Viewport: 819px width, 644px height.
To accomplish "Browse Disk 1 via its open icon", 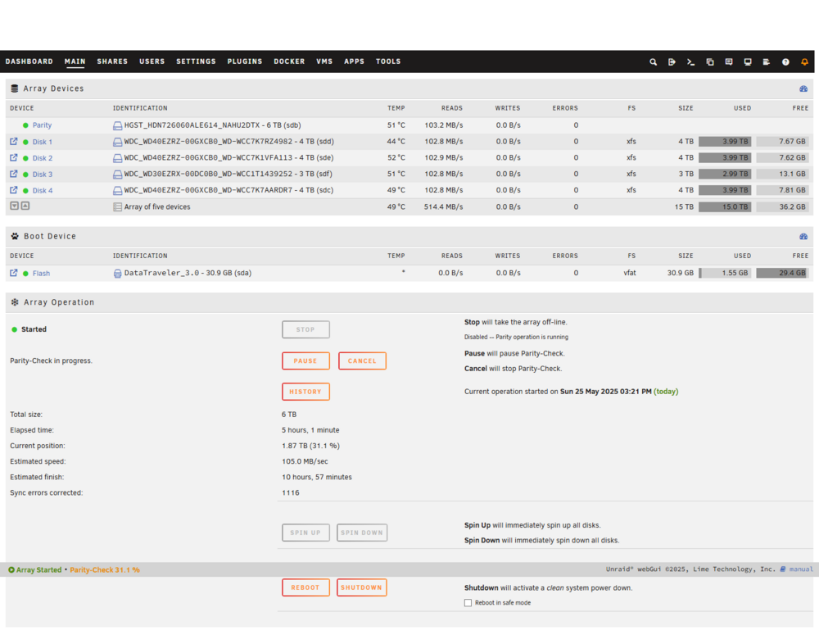I will (14, 141).
